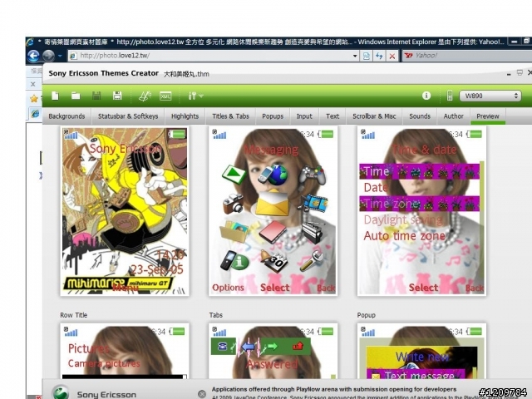Click the game controller icon in menu preview

312,175
